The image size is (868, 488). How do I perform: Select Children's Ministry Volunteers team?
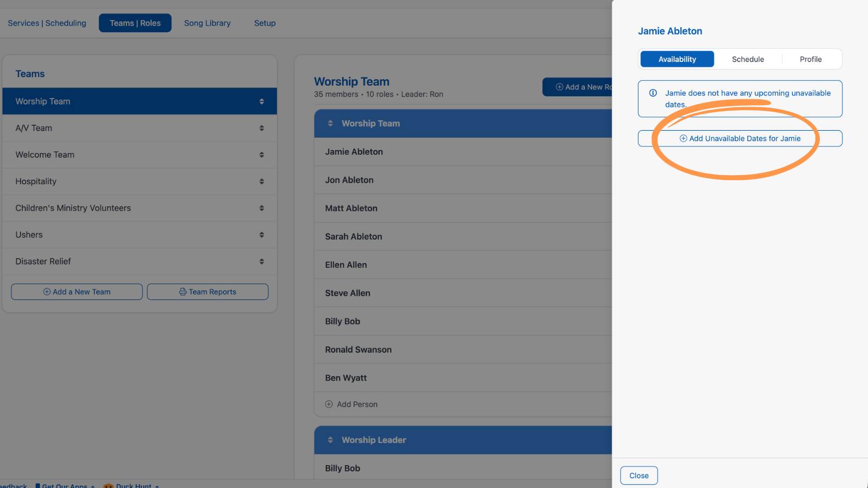point(139,208)
